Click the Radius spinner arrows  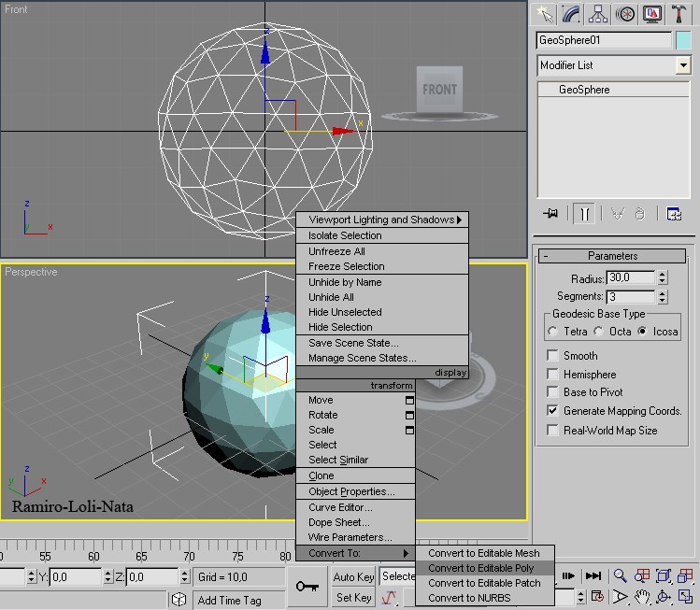coord(663,277)
